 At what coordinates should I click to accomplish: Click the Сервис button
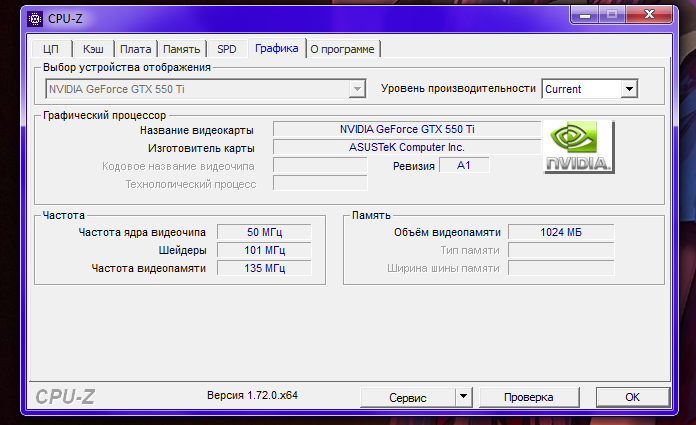(x=407, y=397)
